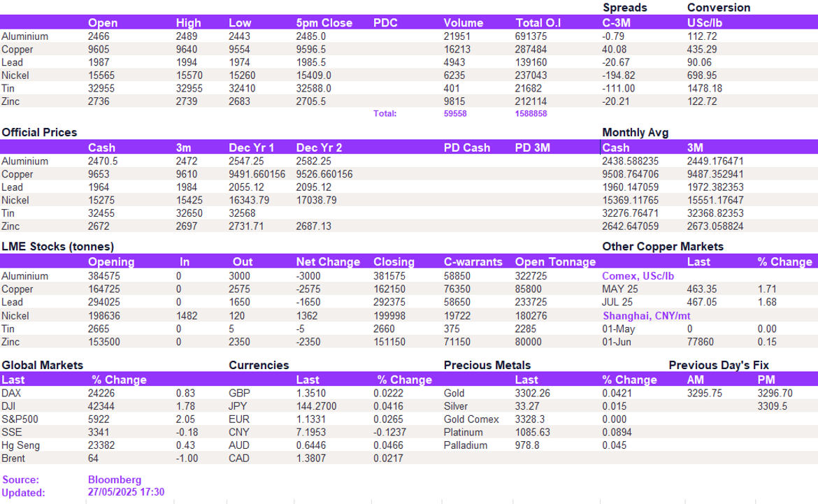Select GBP last rate 1.3510

[310, 394]
